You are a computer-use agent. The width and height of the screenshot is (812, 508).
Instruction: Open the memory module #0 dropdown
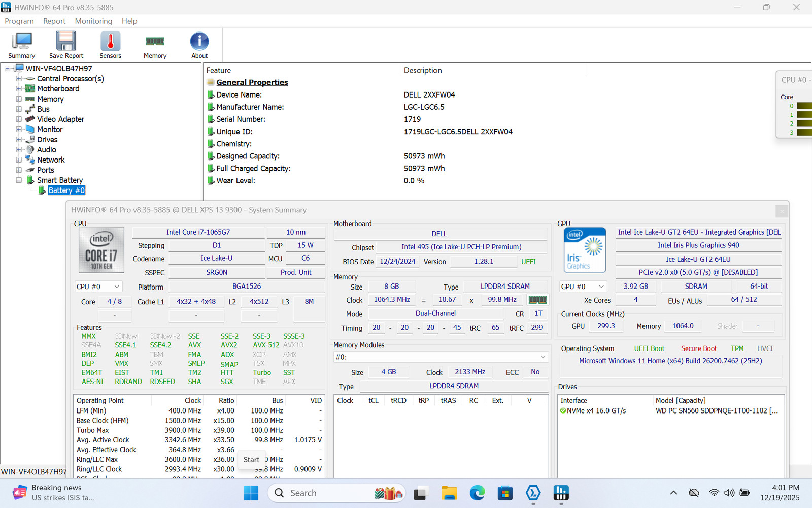tap(441, 357)
